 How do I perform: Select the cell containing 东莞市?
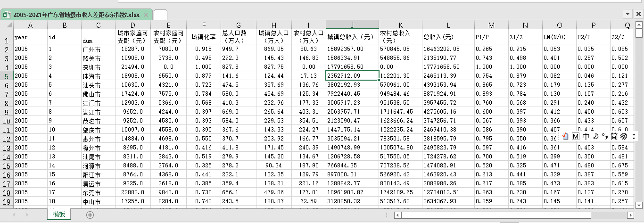coord(98,192)
